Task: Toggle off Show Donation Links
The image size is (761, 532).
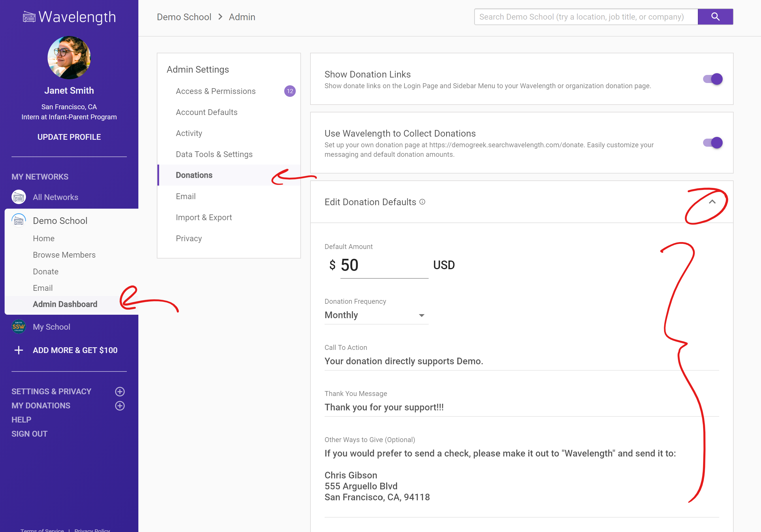Action: point(713,79)
